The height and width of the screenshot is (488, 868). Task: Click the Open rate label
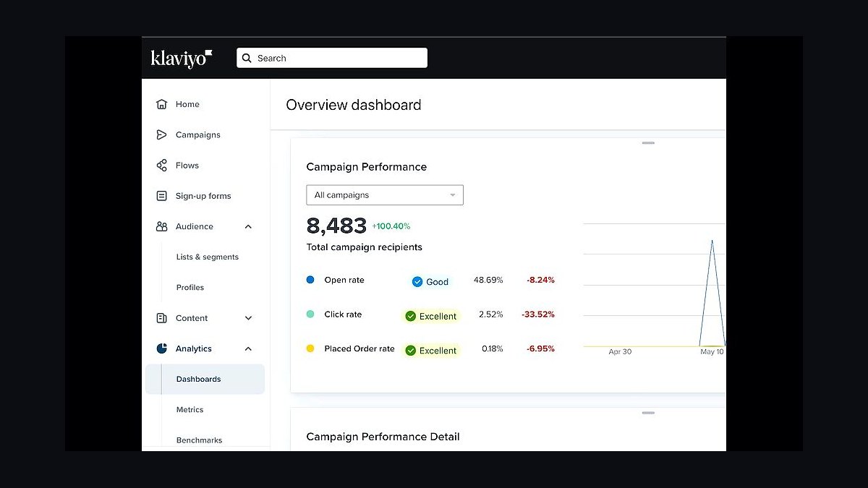coord(344,280)
